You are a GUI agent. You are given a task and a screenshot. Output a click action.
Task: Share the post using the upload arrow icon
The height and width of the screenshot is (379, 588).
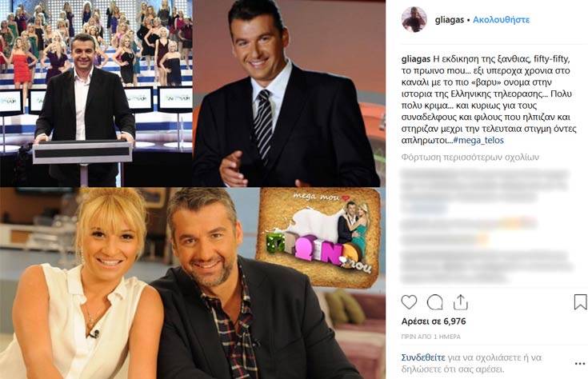[460, 302]
